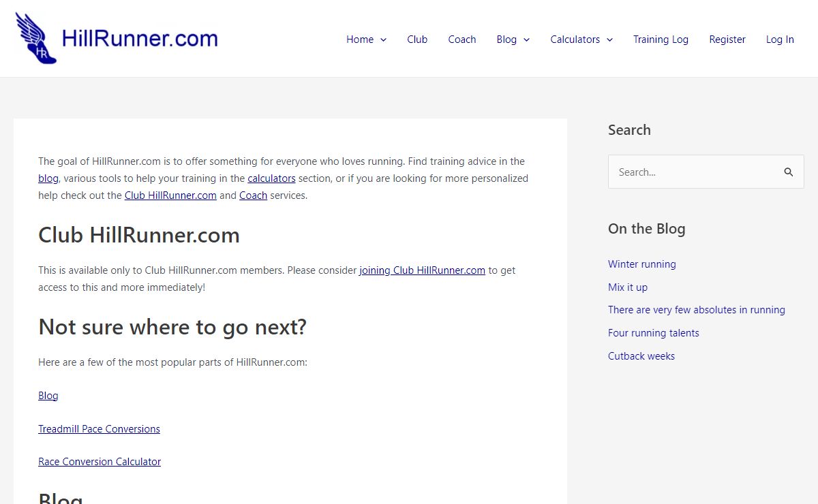
Task: Open the Mix it up blog post
Action: point(627,287)
